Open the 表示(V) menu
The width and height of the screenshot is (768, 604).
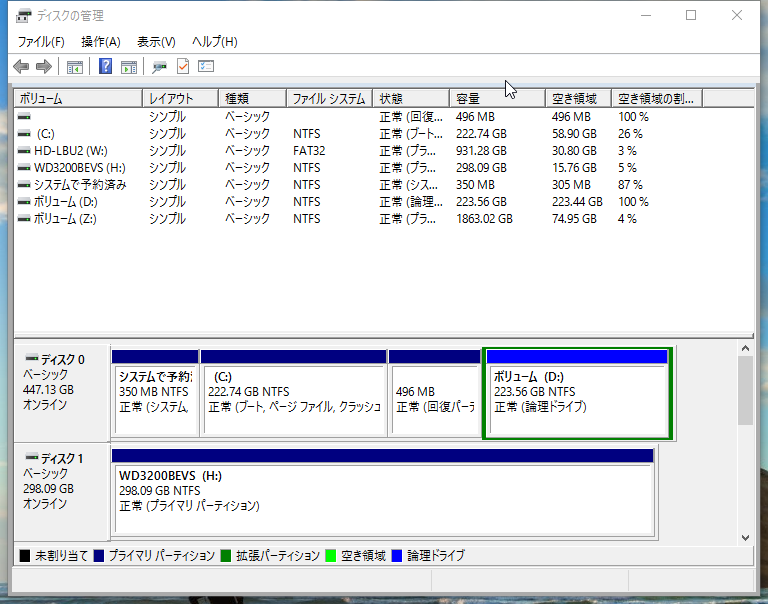pos(156,42)
